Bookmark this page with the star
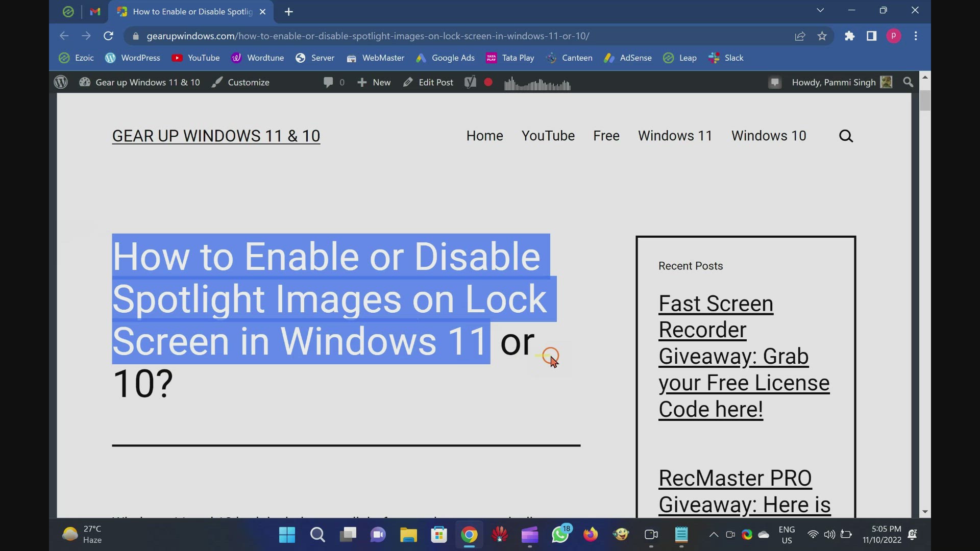The height and width of the screenshot is (551, 980). pos(822,36)
